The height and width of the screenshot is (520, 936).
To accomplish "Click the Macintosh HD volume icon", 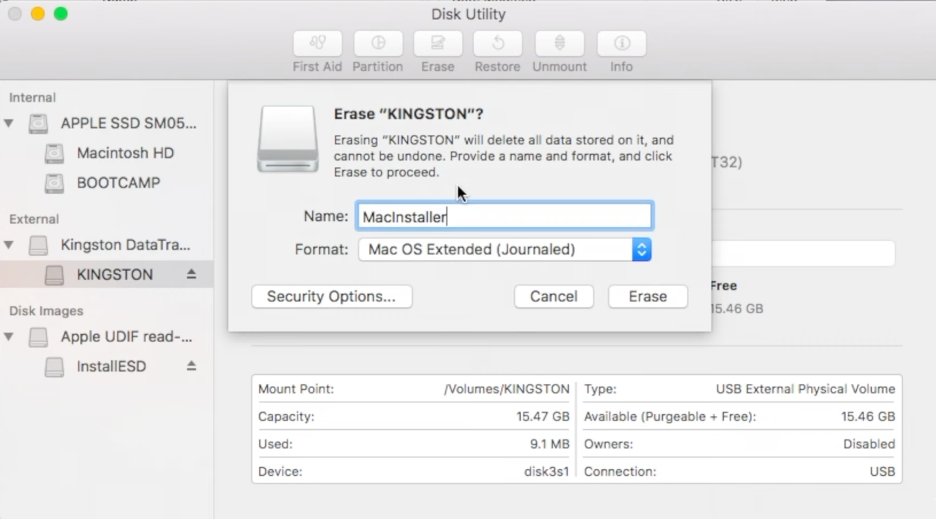I will (x=54, y=153).
